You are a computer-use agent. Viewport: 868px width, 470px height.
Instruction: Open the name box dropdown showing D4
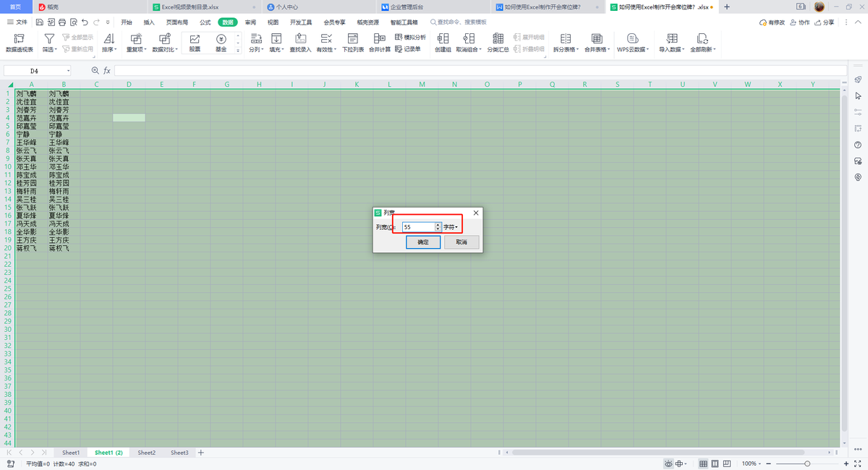click(68, 71)
